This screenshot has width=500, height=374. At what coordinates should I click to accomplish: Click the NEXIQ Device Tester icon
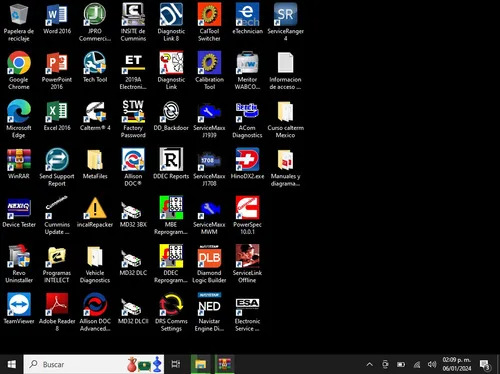coord(19,212)
